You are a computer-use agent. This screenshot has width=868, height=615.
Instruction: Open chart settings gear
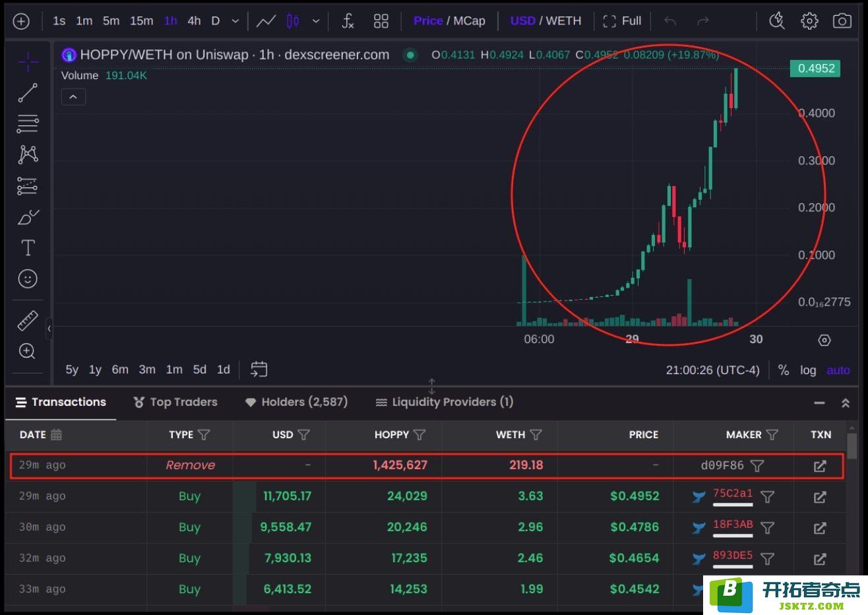coord(809,21)
